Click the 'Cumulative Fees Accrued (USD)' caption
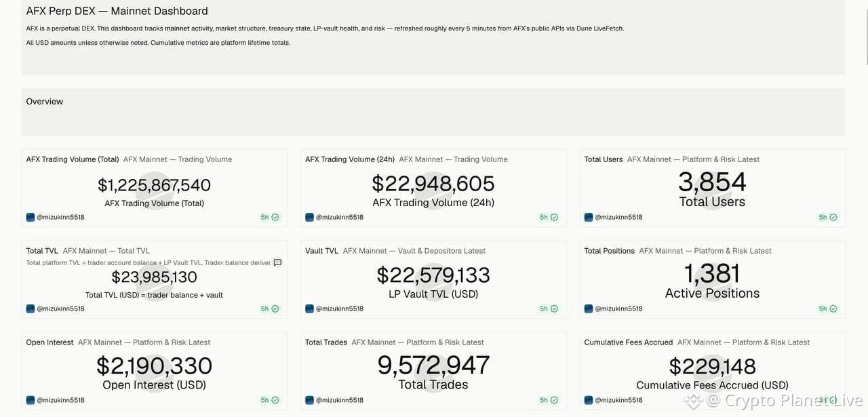The width and height of the screenshot is (868, 417). coord(712,385)
